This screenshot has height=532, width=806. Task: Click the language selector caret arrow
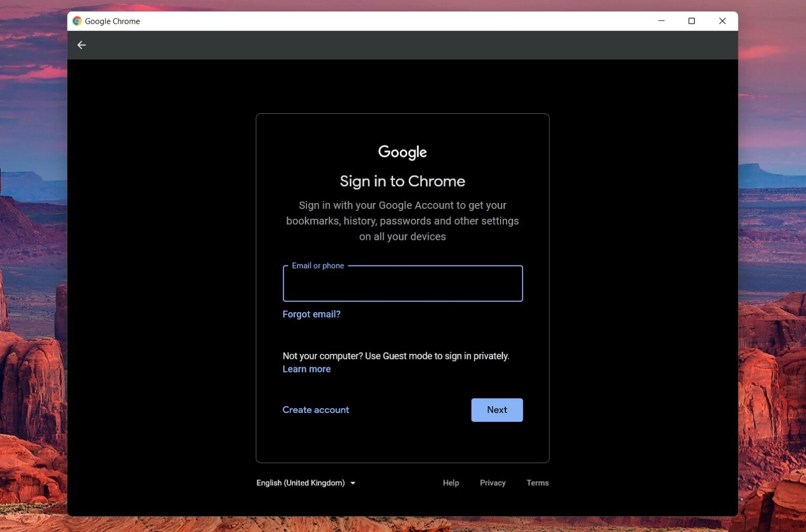pyautogui.click(x=353, y=483)
